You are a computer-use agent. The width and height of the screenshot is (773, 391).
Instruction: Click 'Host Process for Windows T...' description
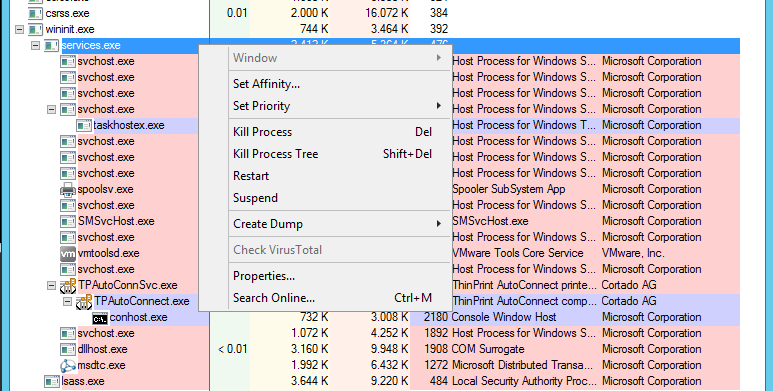524,125
